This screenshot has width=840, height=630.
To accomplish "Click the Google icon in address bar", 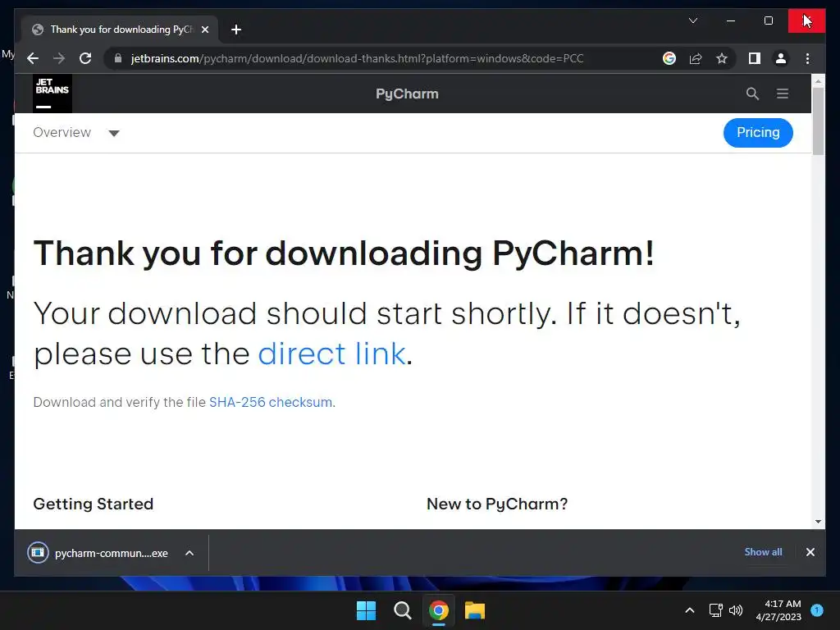I will (x=669, y=58).
